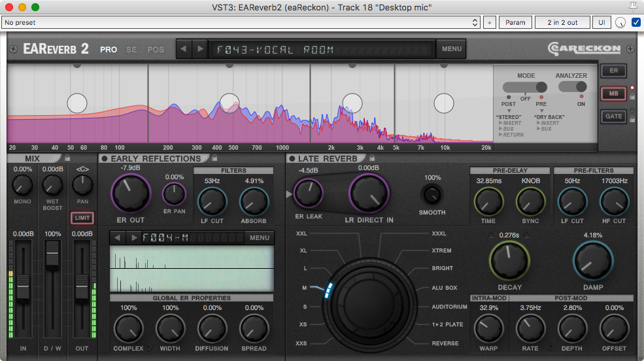This screenshot has width=644, height=361.
Task: Load the previous reverb preset
Action: tap(184, 49)
